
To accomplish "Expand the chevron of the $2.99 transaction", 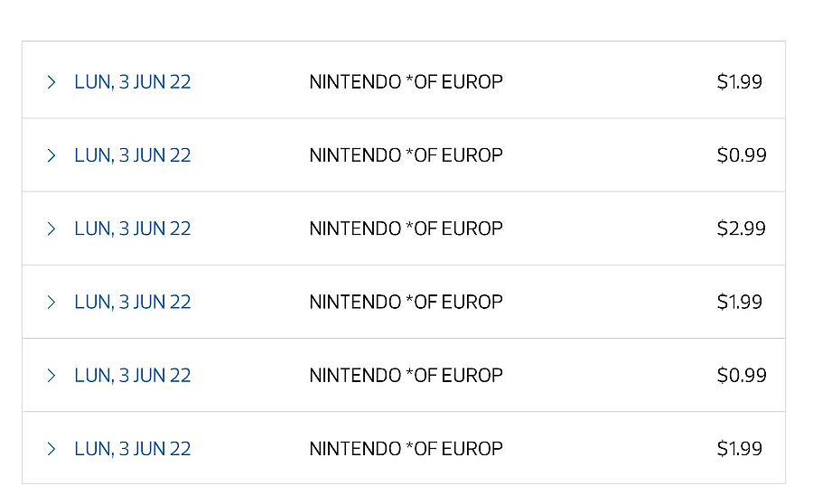I will pyautogui.click(x=51, y=229).
